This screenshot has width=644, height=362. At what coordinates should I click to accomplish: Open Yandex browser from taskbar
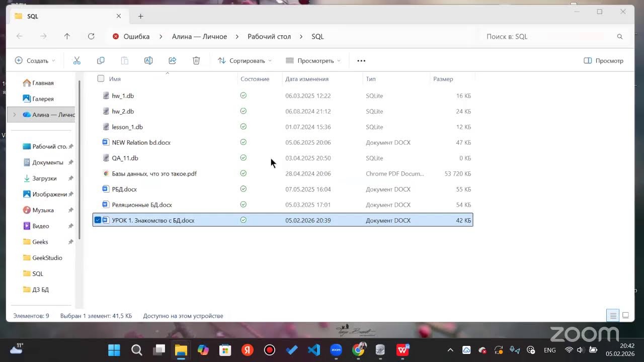(248, 350)
